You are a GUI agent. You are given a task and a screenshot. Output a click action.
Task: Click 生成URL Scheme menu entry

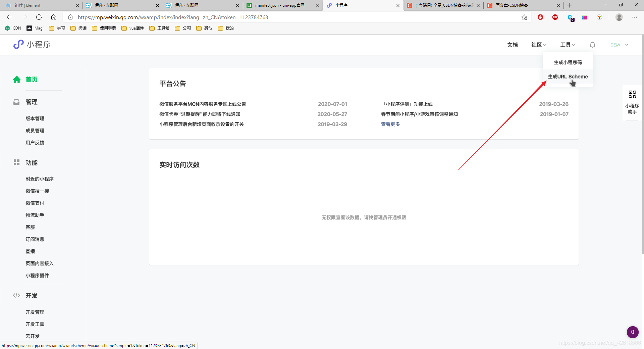coord(568,77)
